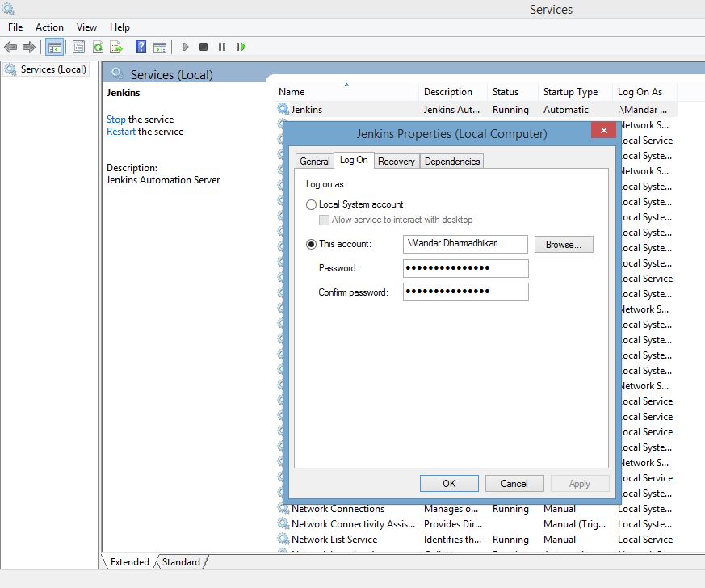This screenshot has height=588, width=705.
Task: Select the Jenkins service name in the list
Action: tap(307, 109)
